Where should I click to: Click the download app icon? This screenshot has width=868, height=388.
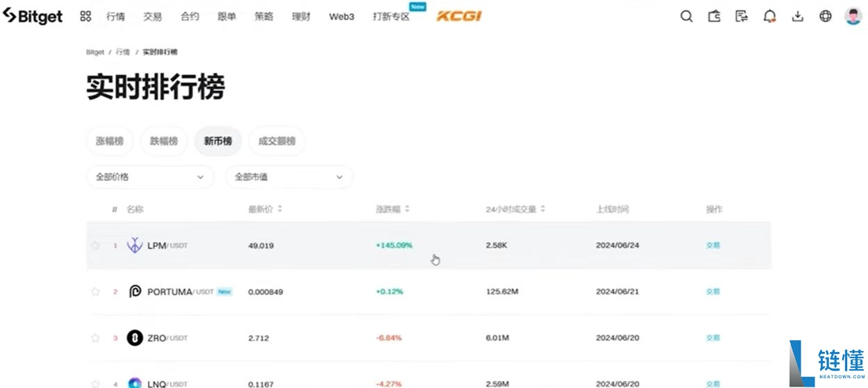coord(797,17)
